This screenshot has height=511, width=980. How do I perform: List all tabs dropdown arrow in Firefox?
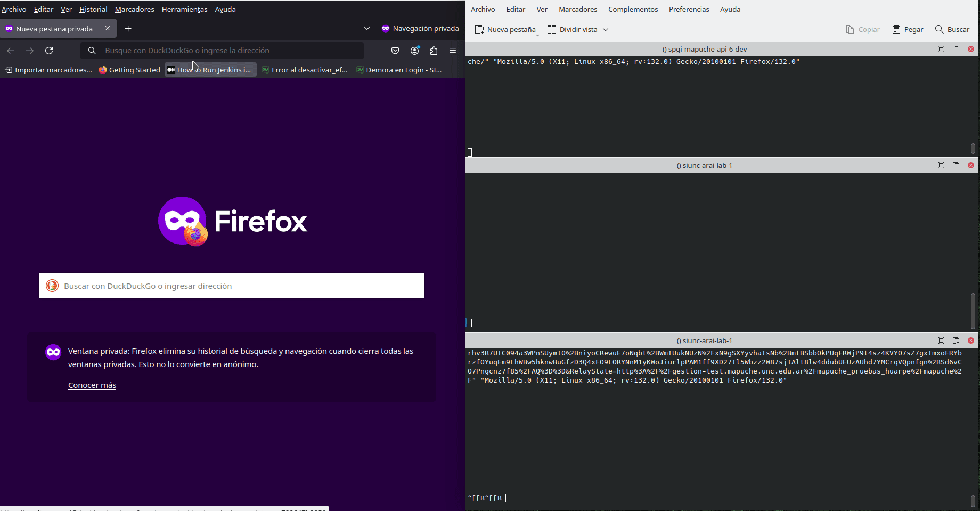pyautogui.click(x=366, y=28)
